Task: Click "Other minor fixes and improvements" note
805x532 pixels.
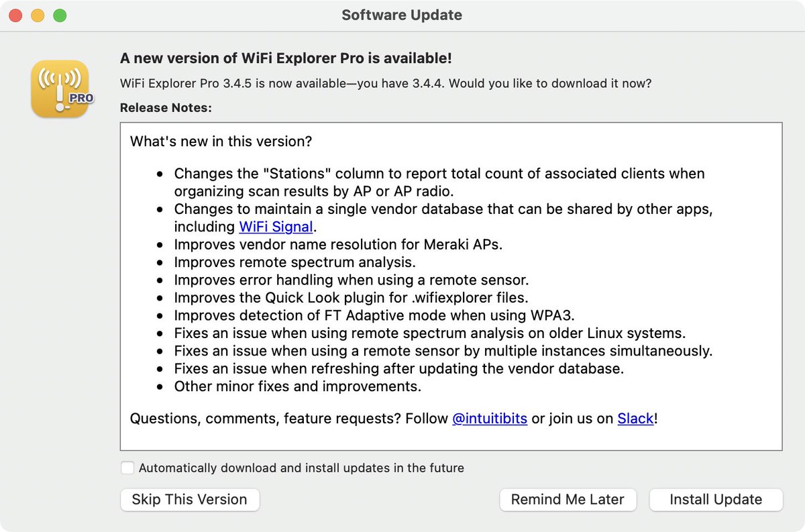Action: [x=297, y=386]
